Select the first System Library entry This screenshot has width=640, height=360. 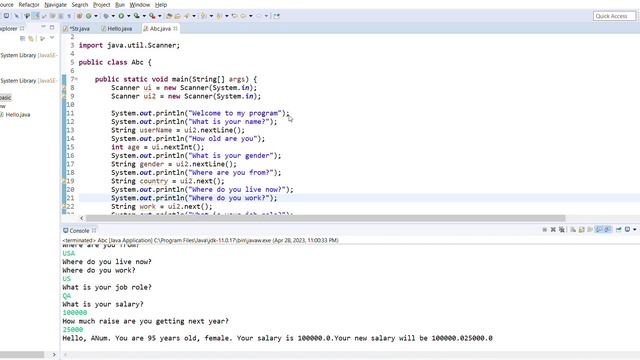[28, 55]
